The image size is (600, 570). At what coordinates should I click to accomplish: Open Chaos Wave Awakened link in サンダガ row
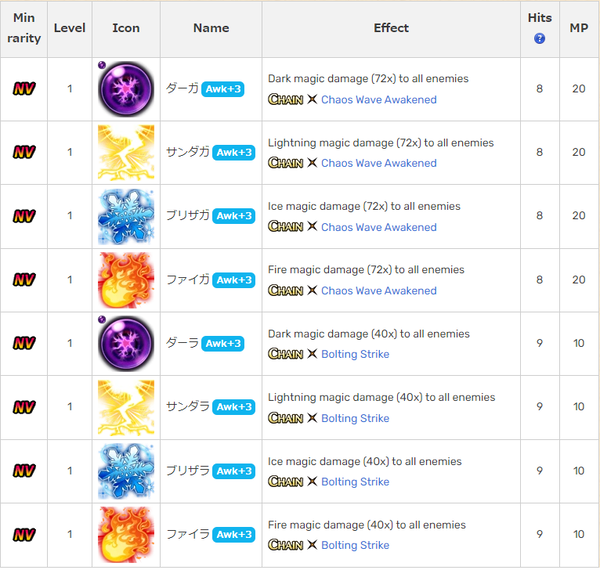[379, 163]
